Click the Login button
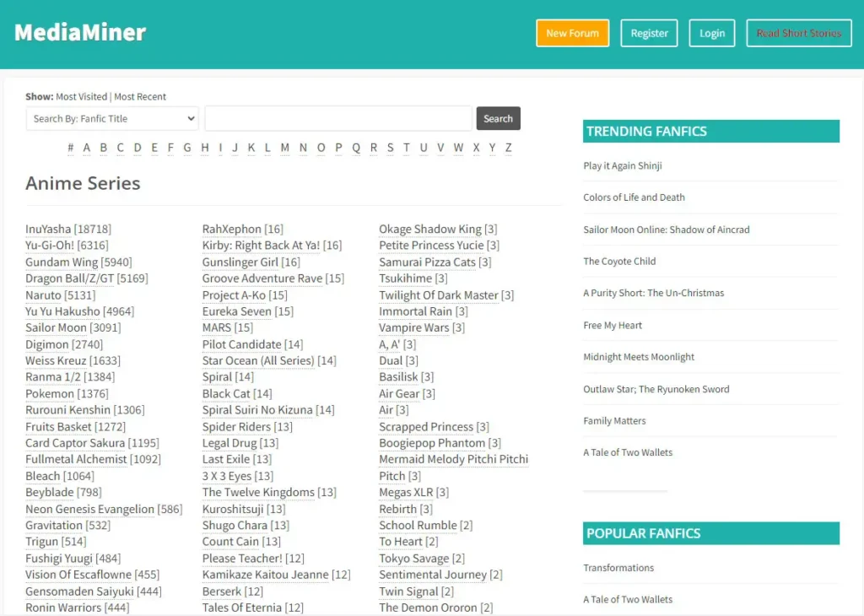The height and width of the screenshot is (616, 864). (x=711, y=34)
